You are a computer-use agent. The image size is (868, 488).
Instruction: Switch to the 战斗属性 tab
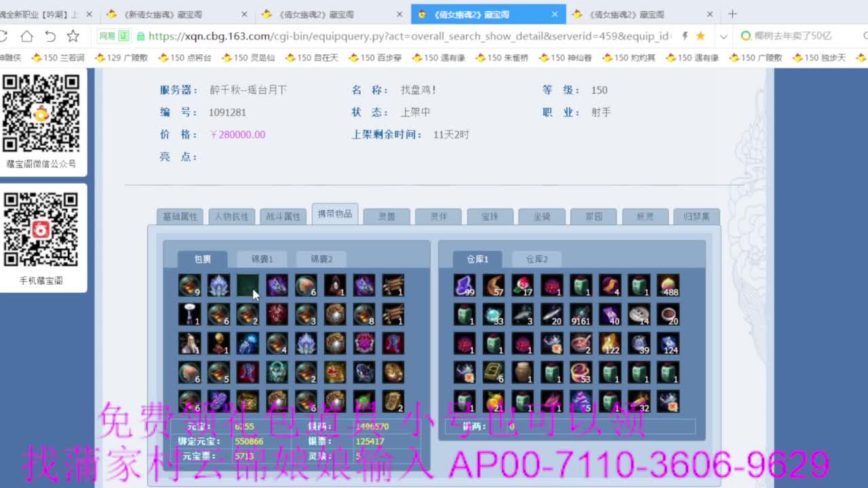pos(283,216)
